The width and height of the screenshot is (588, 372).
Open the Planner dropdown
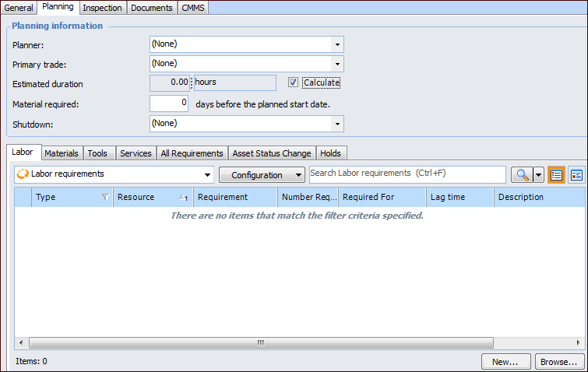pos(337,44)
